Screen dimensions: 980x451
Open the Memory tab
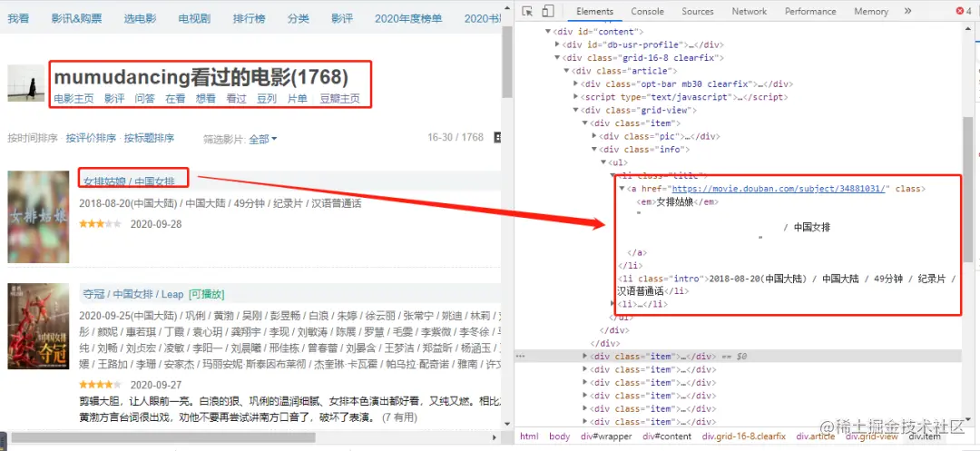pos(870,11)
